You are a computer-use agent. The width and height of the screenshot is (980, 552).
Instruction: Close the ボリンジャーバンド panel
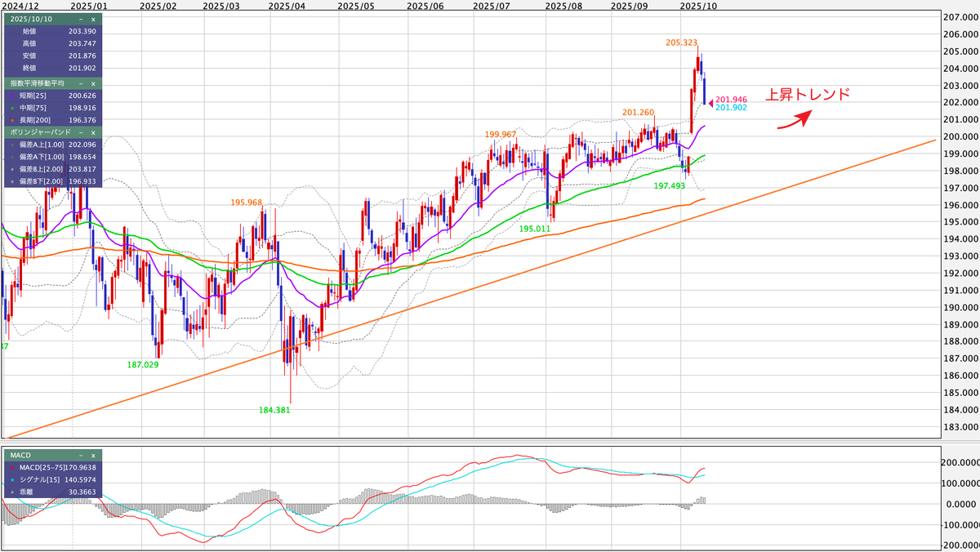pyautogui.click(x=93, y=132)
